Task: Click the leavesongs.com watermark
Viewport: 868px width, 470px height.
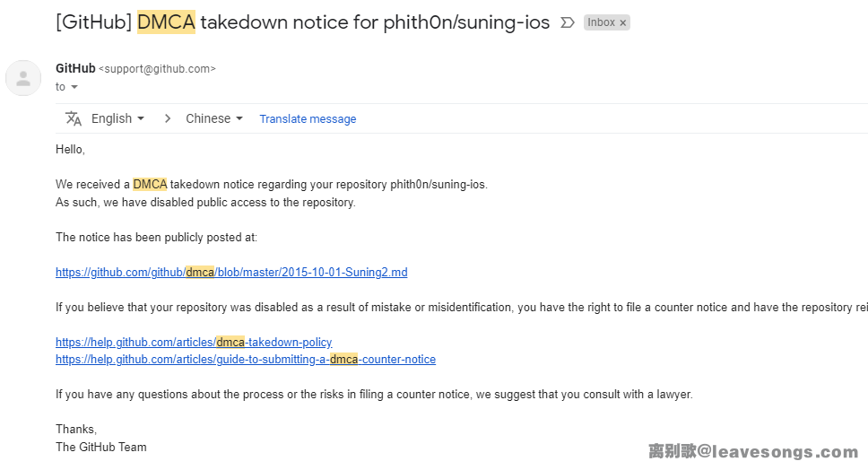Action: click(753, 452)
